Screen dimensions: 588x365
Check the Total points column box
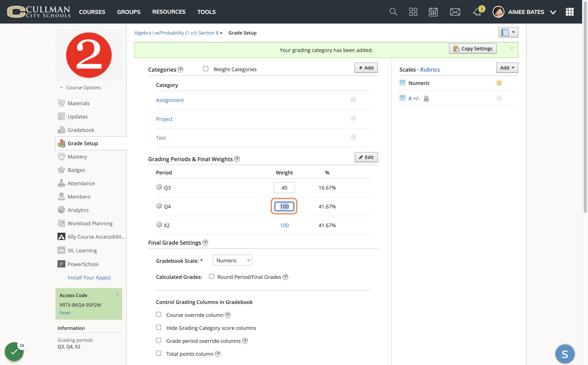[x=159, y=353]
